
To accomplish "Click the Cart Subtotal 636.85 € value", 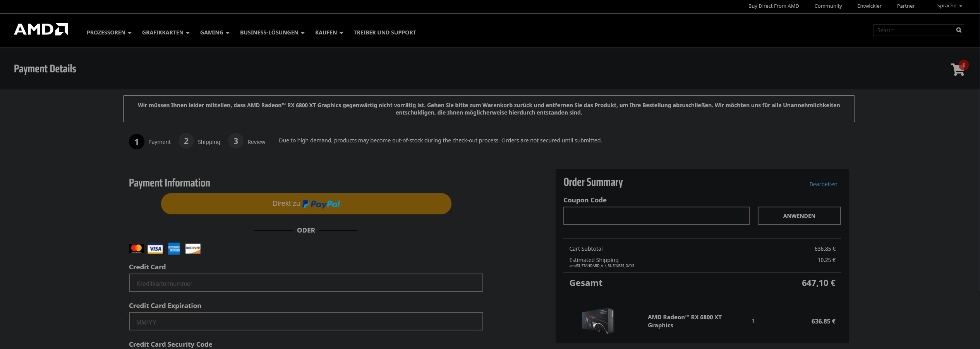I will [825, 249].
